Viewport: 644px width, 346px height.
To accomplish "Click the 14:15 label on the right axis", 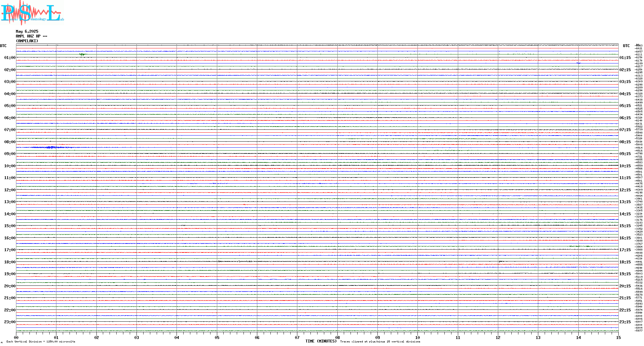I will (x=625, y=214).
